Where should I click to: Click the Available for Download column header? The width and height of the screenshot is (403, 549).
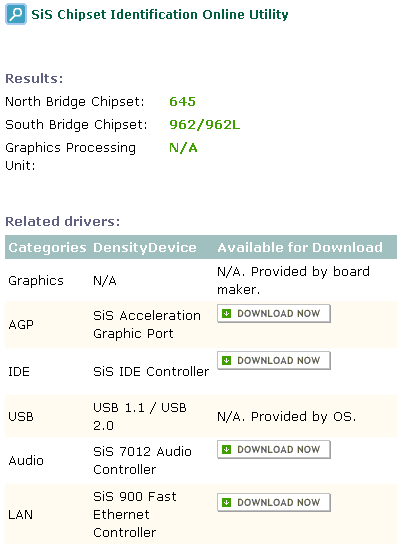[300, 248]
